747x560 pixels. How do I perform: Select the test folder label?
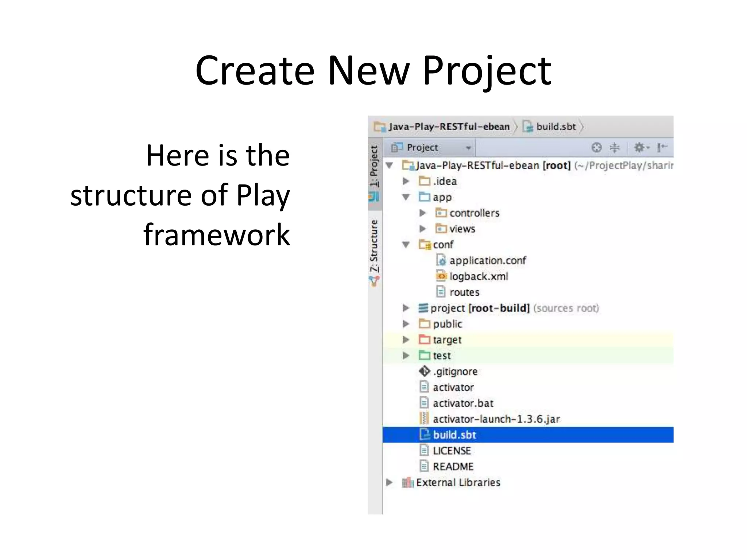coord(442,356)
